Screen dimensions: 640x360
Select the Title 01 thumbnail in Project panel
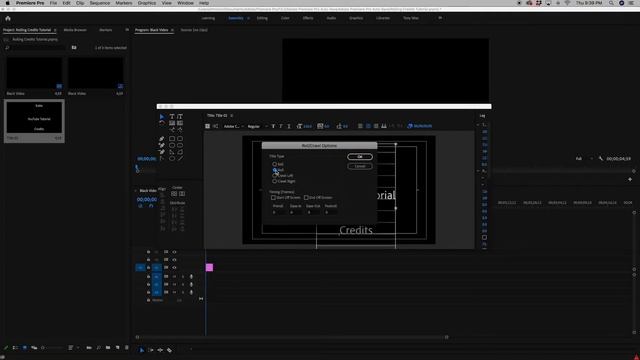[x=34, y=118]
